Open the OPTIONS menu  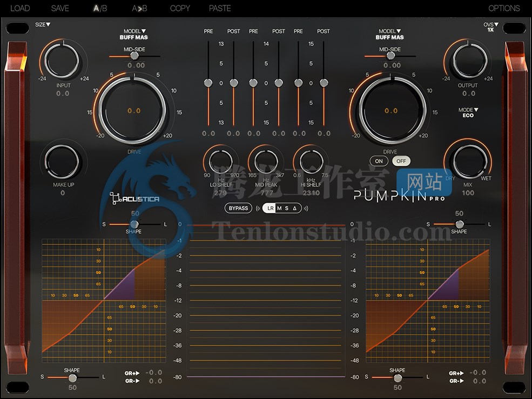(x=504, y=8)
